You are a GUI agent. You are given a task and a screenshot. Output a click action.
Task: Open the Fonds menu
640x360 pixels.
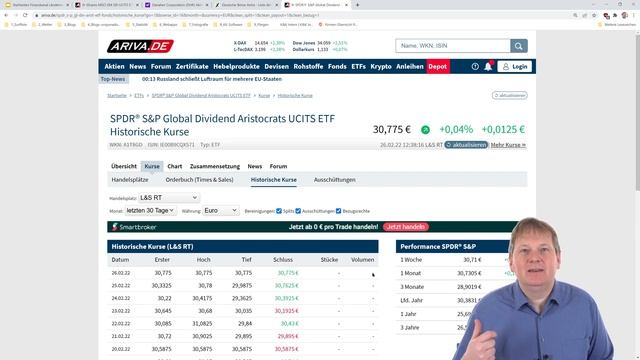(337, 66)
